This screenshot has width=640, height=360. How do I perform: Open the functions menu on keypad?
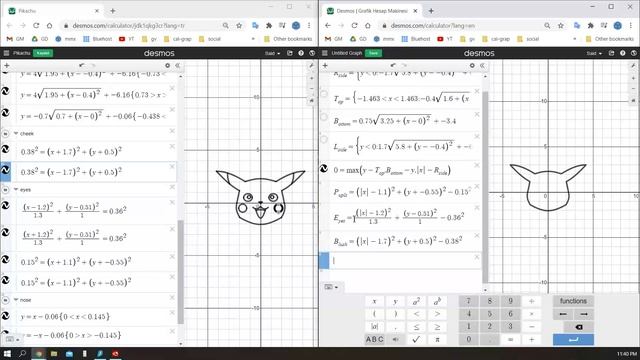[x=573, y=301]
